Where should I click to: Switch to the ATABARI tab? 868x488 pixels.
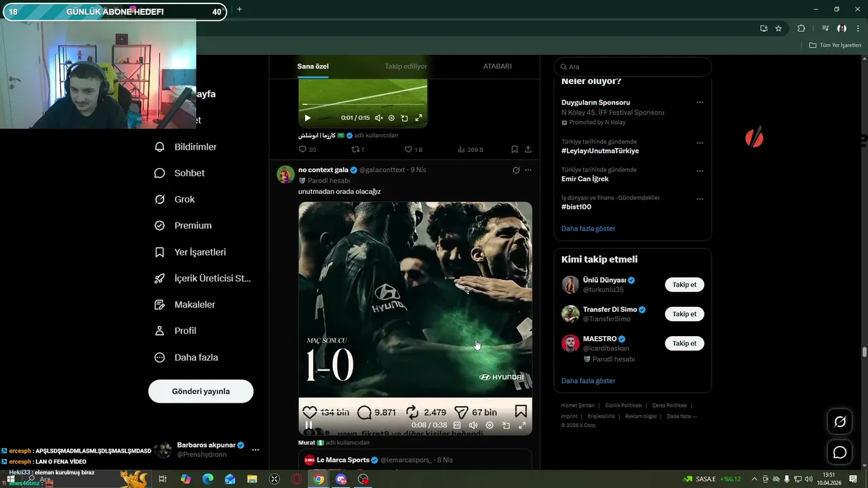click(497, 66)
